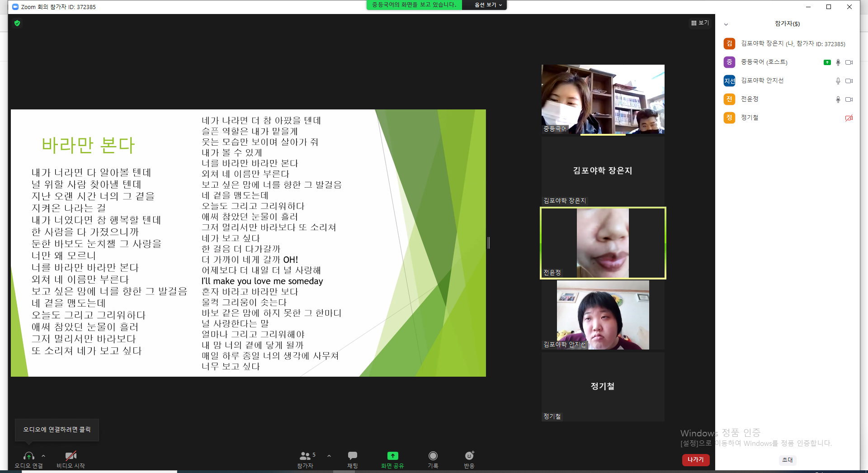868x473 pixels.
Task: Select the host avatar 중등국어
Action: pyautogui.click(x=729, y=62)
